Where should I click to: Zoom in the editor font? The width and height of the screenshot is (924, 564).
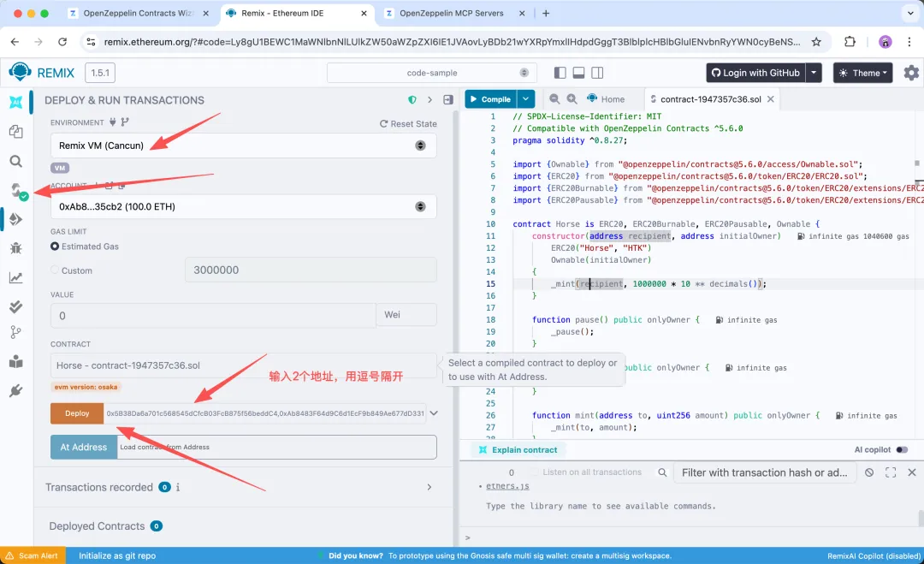click(572, 99)
